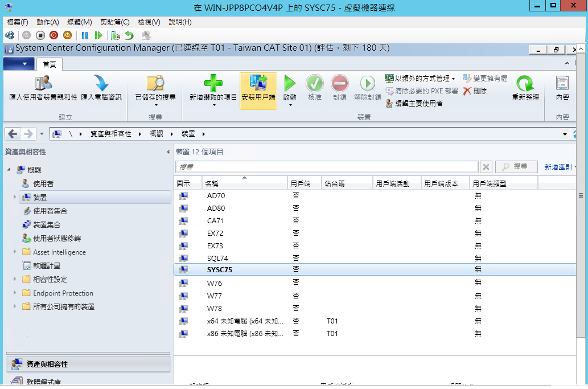
Task: Click 核准 checkmark icon
Action: 315,83
